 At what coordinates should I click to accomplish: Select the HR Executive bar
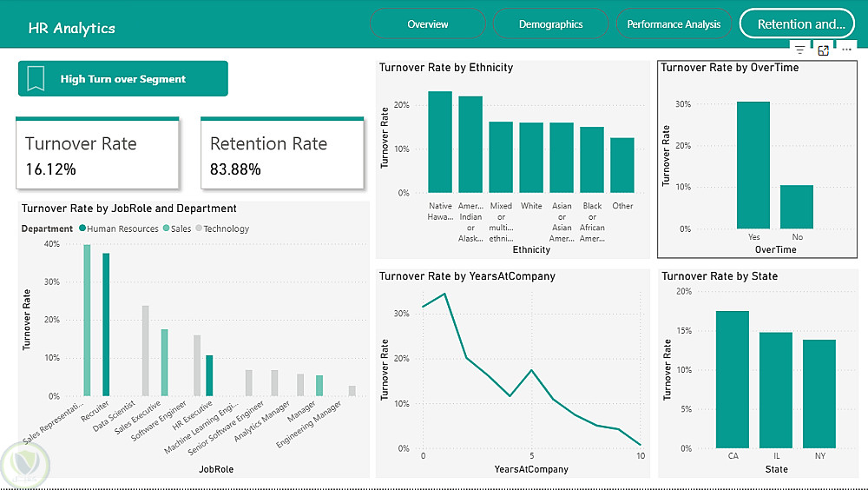pyautogui.click(x=209, y=376)
